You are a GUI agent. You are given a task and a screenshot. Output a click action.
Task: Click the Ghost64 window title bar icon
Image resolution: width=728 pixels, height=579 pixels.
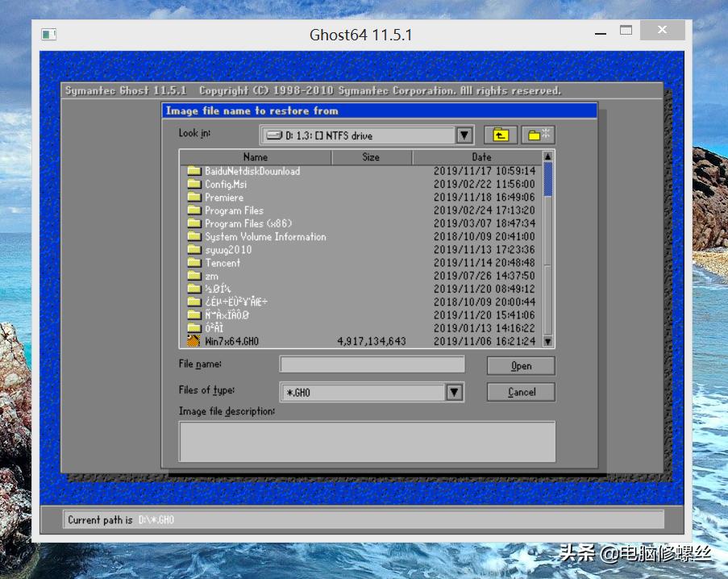(49, 35)
